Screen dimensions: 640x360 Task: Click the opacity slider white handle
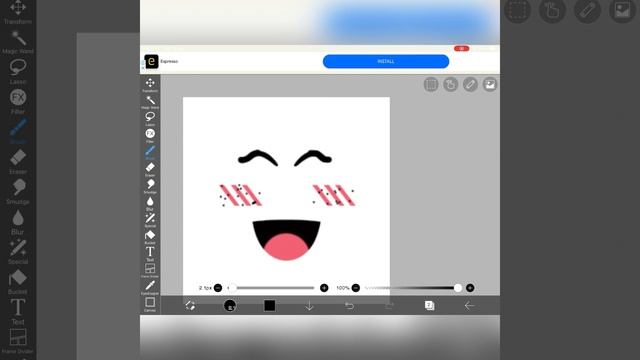pyautogui.click(x=458, y=288)
